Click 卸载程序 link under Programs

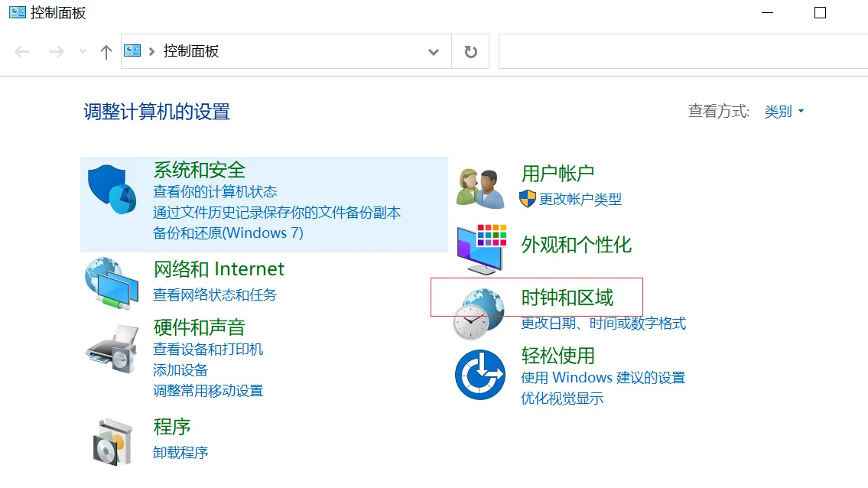pyautogui.click(x=180, y=452)
